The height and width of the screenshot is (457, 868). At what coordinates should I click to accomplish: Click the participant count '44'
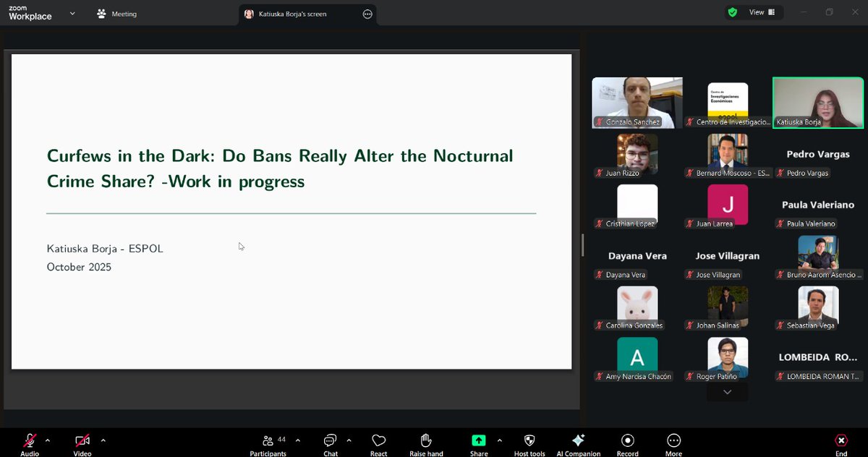[281, 440]
